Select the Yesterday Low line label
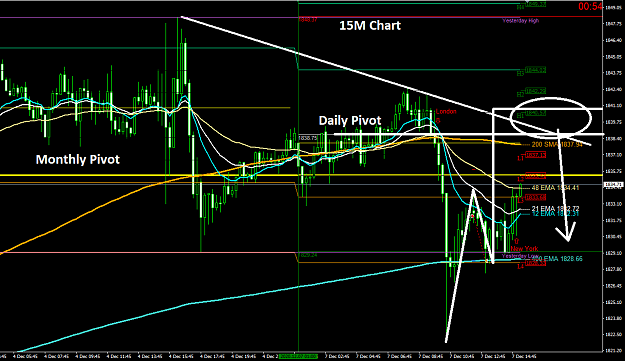The image size is (625, 361). point(520,256)
